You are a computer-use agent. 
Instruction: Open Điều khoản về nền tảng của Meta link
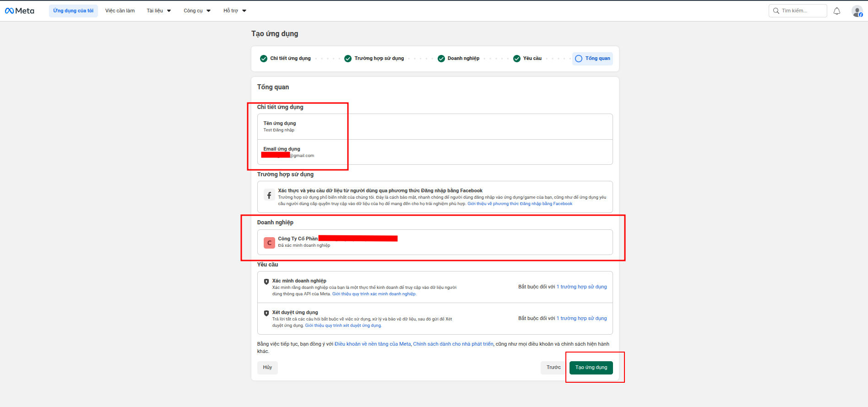pos(372,344)
